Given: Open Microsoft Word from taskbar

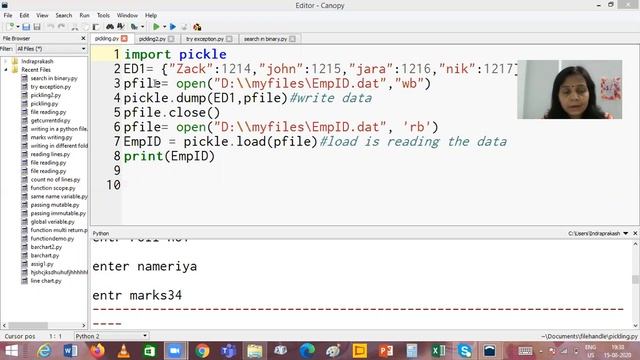Looking at the screenshot, I should (x=70, y=351).
